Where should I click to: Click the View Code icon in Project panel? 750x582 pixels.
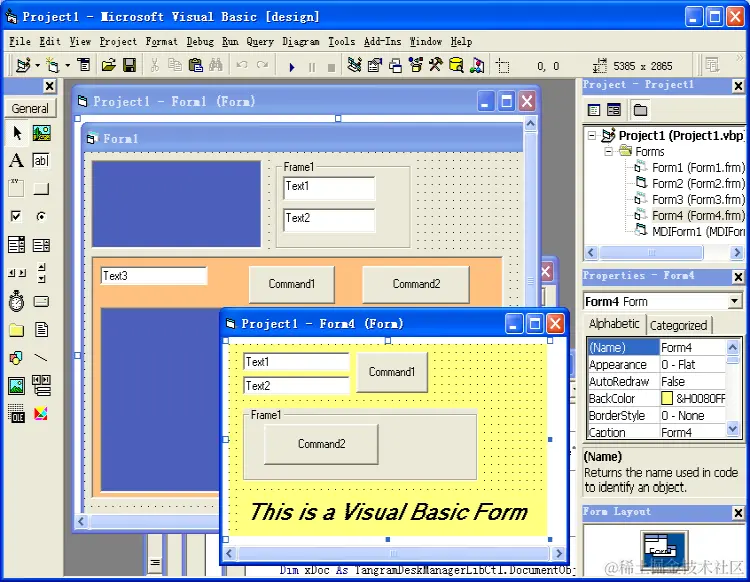(x=594, y=110)
